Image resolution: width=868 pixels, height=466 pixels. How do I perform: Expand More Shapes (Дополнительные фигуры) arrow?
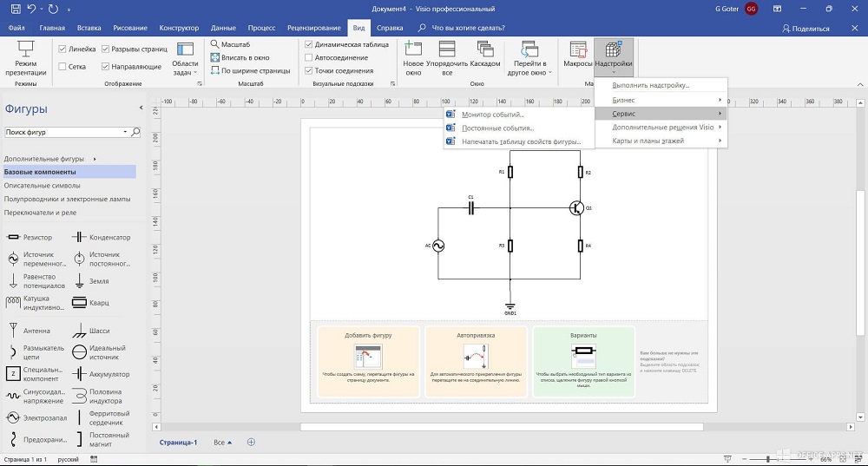point(94,159)
